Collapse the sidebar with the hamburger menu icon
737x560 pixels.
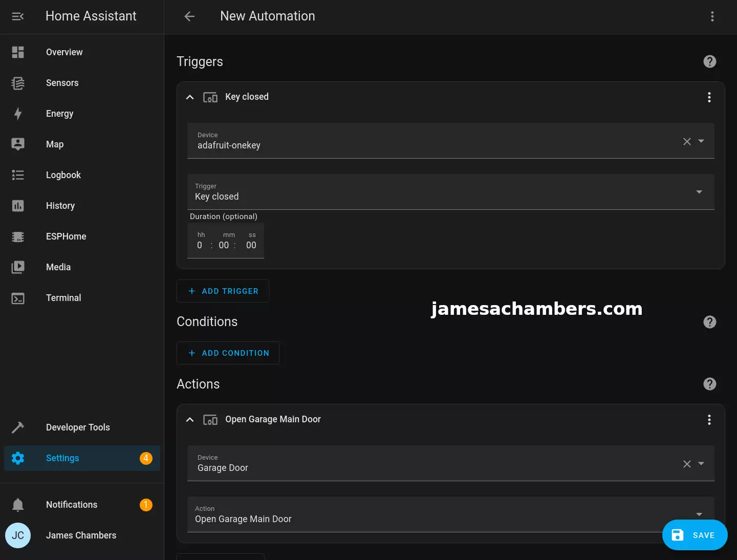click(18, 16)
